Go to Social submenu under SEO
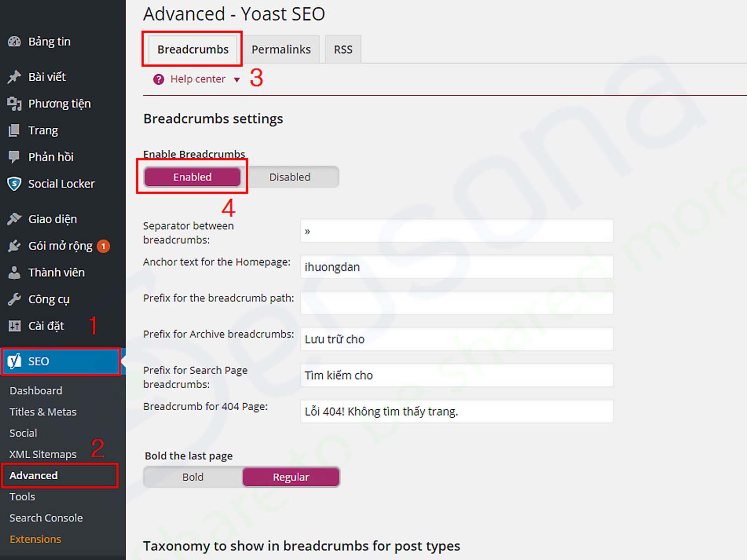Image resolution: width=747 pixels, height=560 pixels. (x=23, y=433)
